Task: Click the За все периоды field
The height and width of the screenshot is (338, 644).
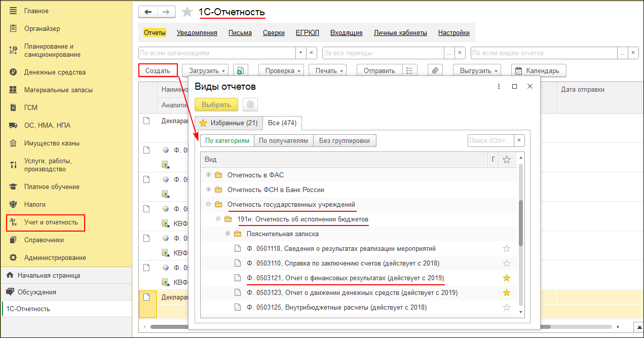Action: coord(383,53)
